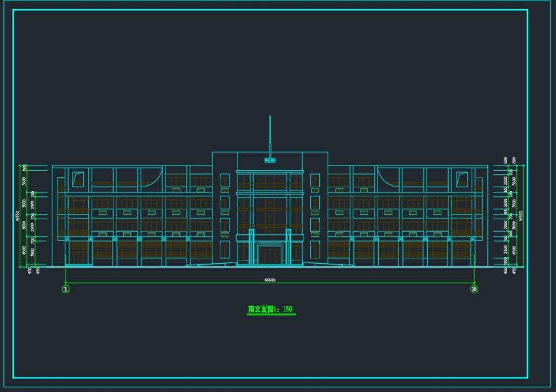Select the main entrance door at center

(269, 253)
